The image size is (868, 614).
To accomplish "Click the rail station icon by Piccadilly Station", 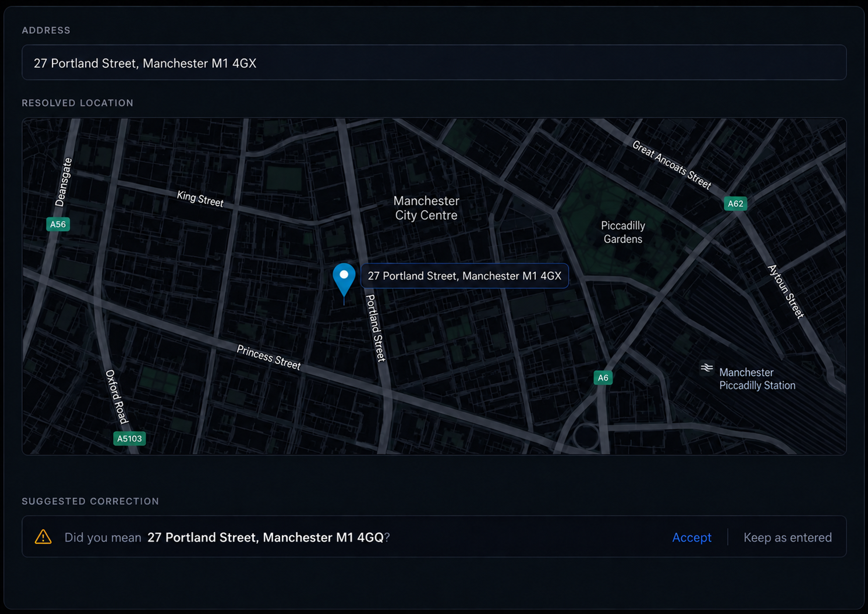I will pyautogui.click(x=707, y=367).
